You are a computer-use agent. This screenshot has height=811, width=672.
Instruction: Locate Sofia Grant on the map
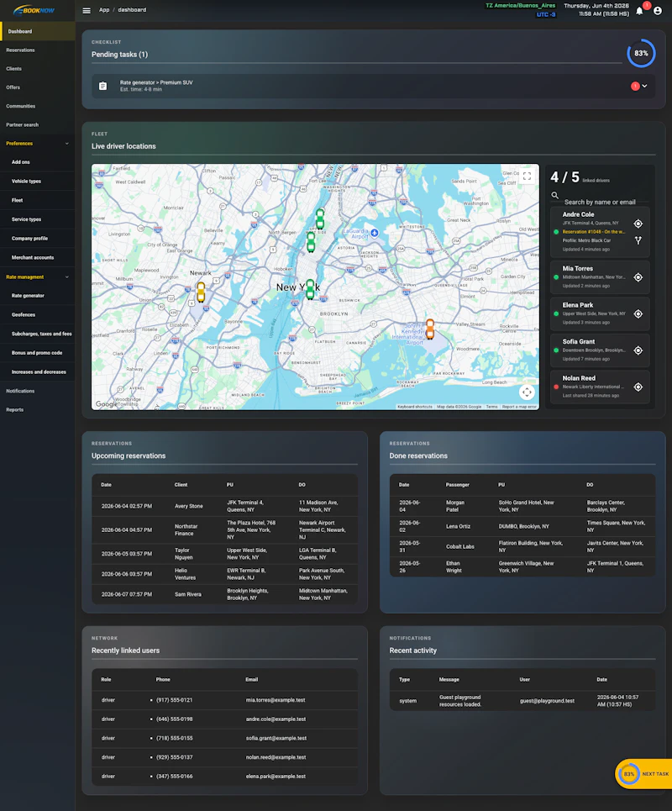click(x=638, y=350)
